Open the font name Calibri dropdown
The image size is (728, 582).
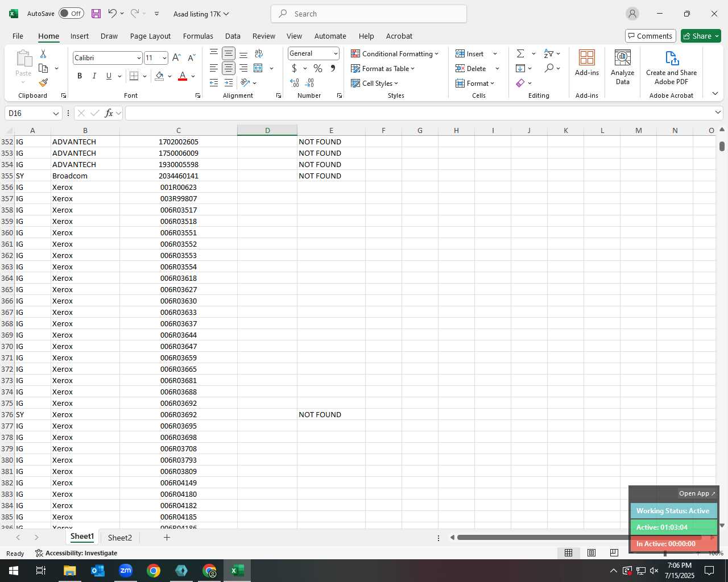[x=138, y=58]
